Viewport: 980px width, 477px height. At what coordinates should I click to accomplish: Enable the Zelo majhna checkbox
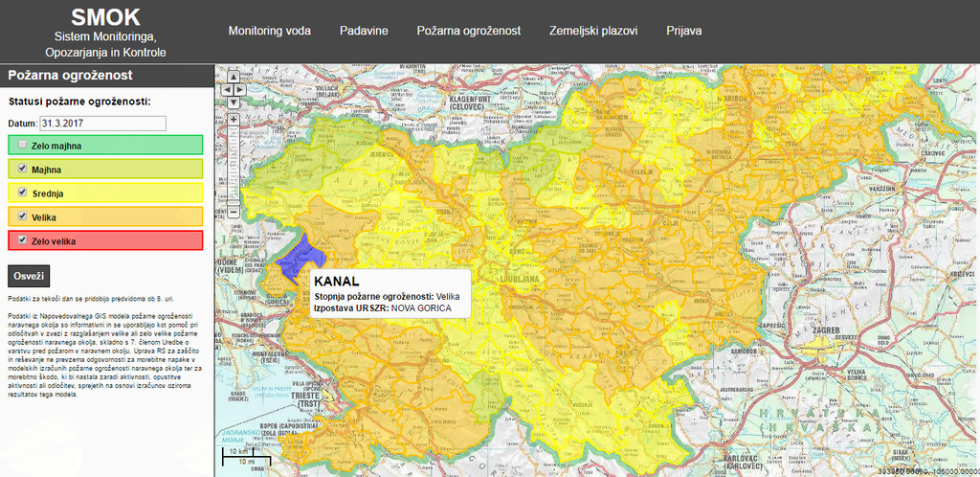[x=22, y=145]
